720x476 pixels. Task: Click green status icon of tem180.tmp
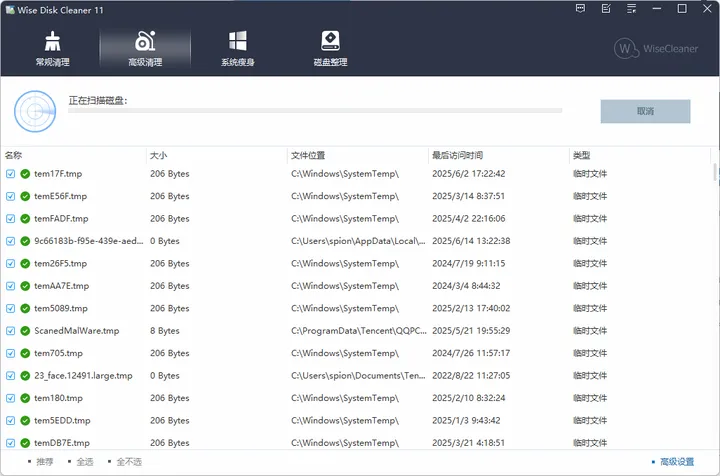click(25, 398)
